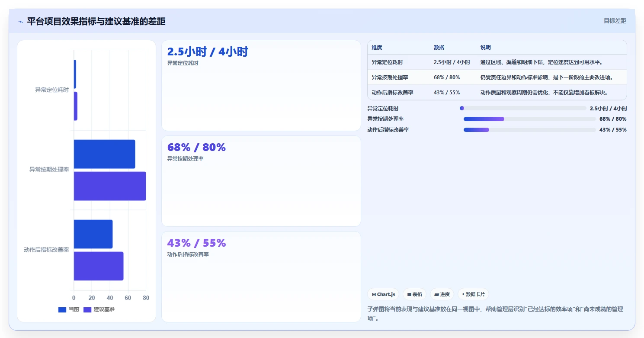
Task: Click the 当前 bar for 异常按期处理率
Action: tap(104, 154)
